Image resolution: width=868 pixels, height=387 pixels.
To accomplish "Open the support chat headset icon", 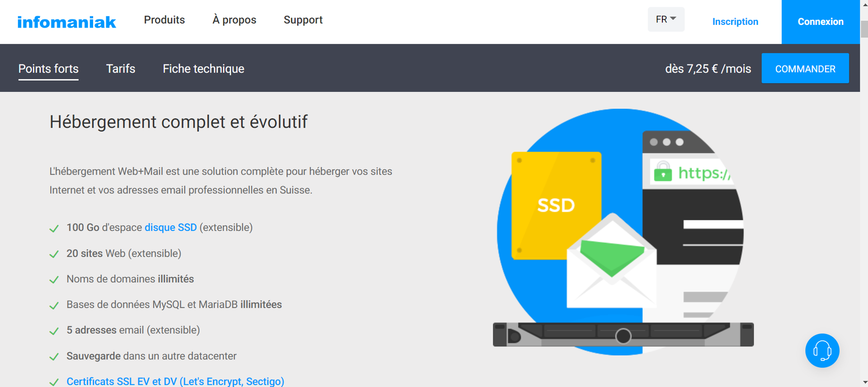I will 822,351.
